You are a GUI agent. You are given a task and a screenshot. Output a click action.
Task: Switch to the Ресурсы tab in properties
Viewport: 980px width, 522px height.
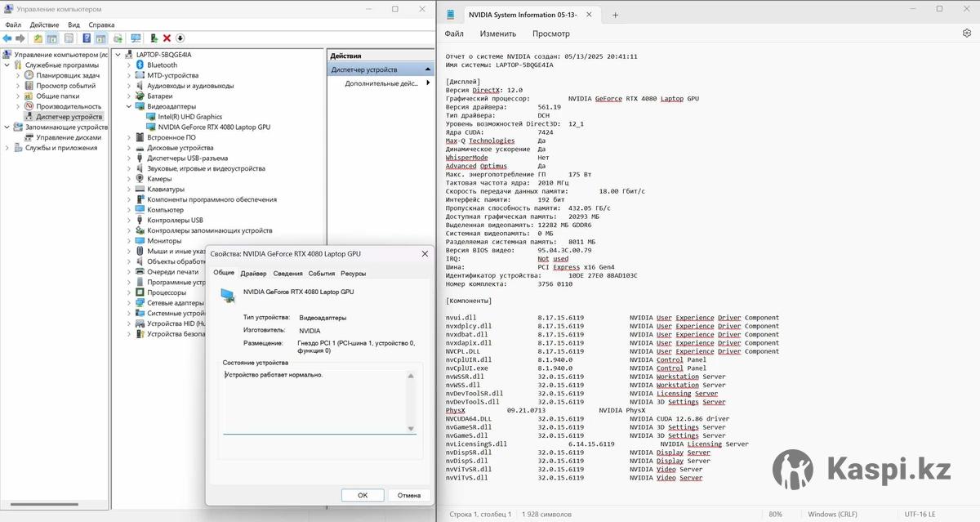(x=354, y=273)
